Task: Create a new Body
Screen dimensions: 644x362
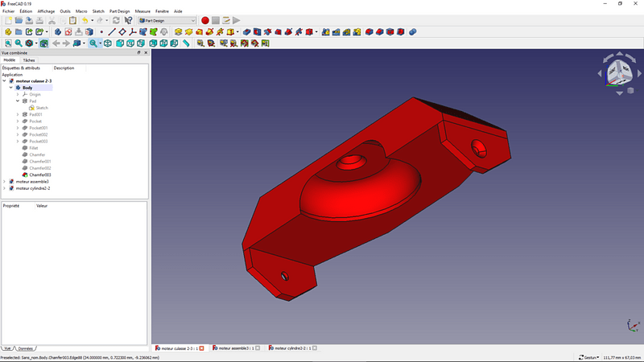Action: click(x=58, y=31)
